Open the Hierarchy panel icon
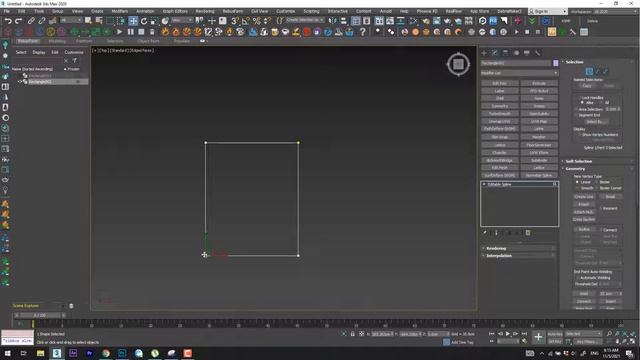 coord(505,53)
